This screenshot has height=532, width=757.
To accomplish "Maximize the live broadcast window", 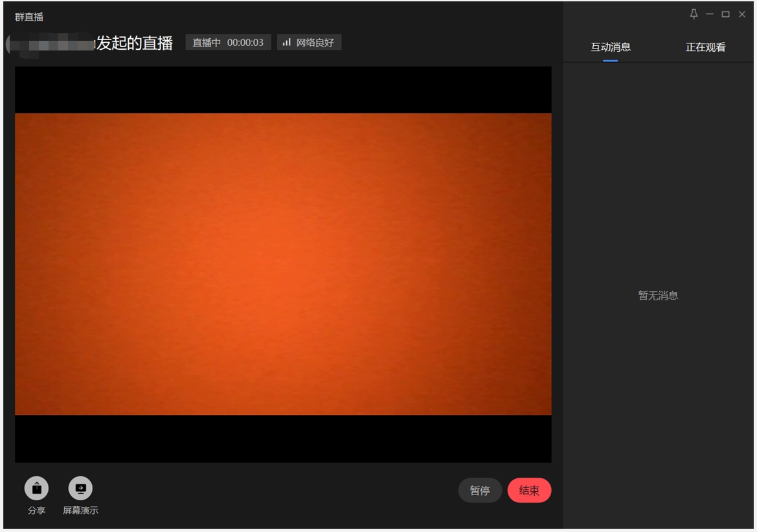I will click(x=726, y=14).
